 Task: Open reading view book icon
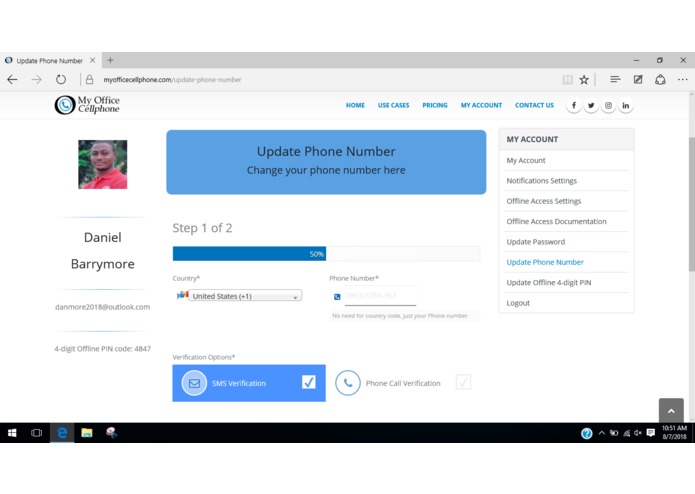[567, 80]
